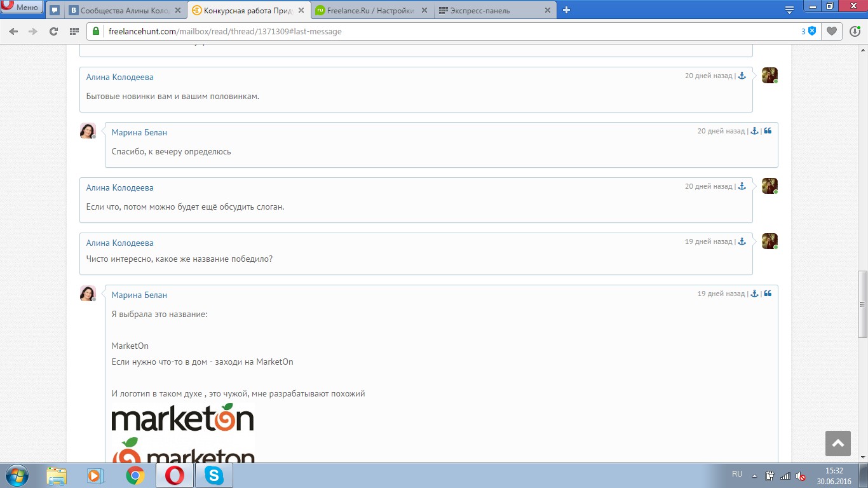Show hidden system tray icons
Screen dimensions: 868x488
[754, 475]
